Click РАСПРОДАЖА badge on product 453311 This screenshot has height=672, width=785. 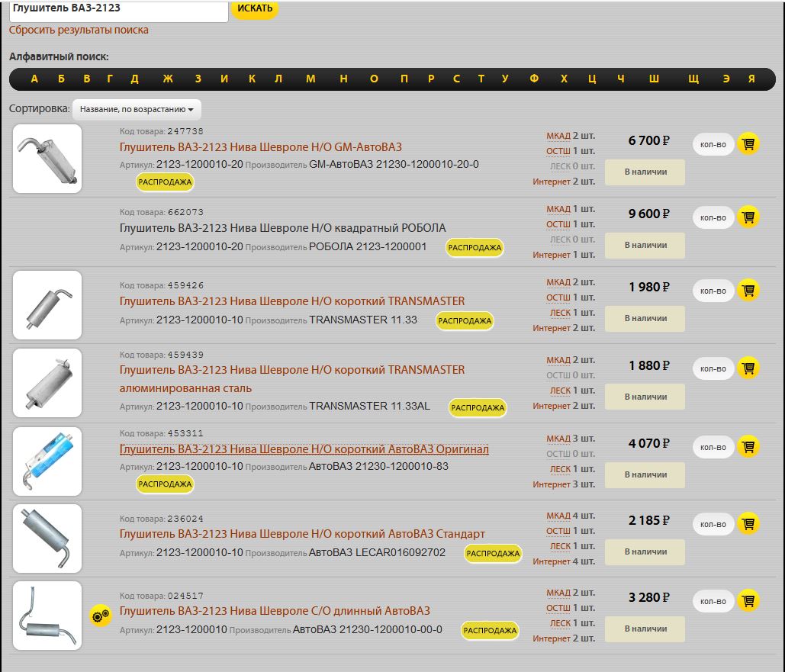pos(165,484)
